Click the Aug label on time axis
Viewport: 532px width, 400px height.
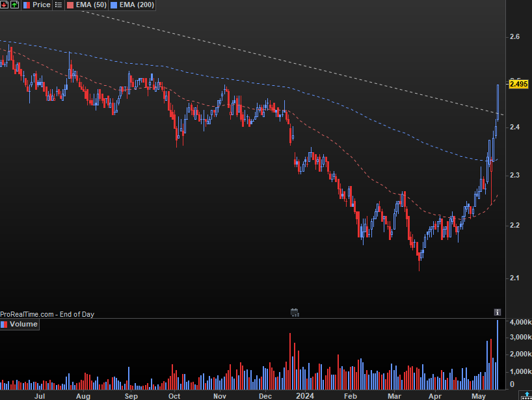[x=83, y=396]
